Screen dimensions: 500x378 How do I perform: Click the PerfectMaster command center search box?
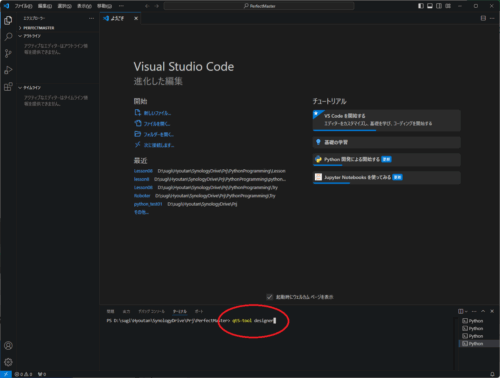coord(259,6)
